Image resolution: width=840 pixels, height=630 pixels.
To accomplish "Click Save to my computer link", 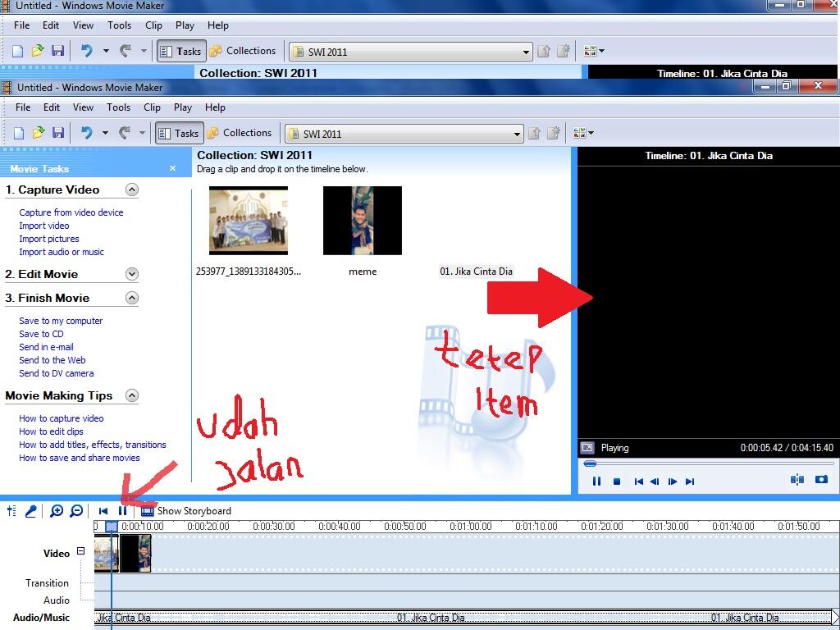I will point(61,321).
